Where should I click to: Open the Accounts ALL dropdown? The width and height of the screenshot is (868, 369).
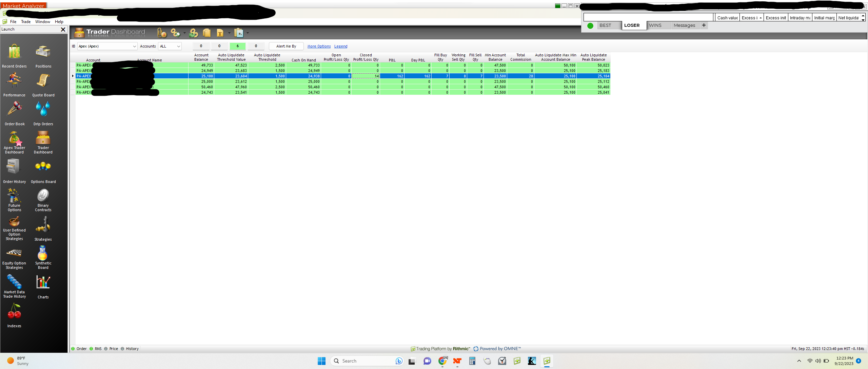pos(170,46)
